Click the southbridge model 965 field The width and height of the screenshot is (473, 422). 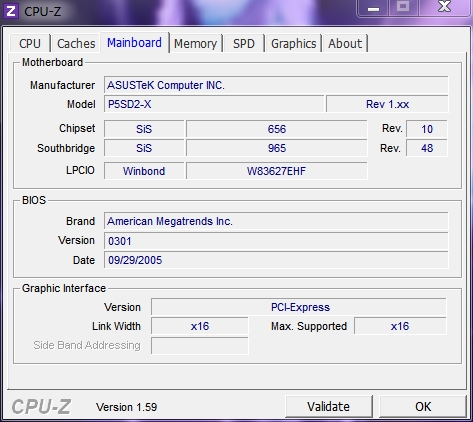pyautogui.click(x=277, y=148)
